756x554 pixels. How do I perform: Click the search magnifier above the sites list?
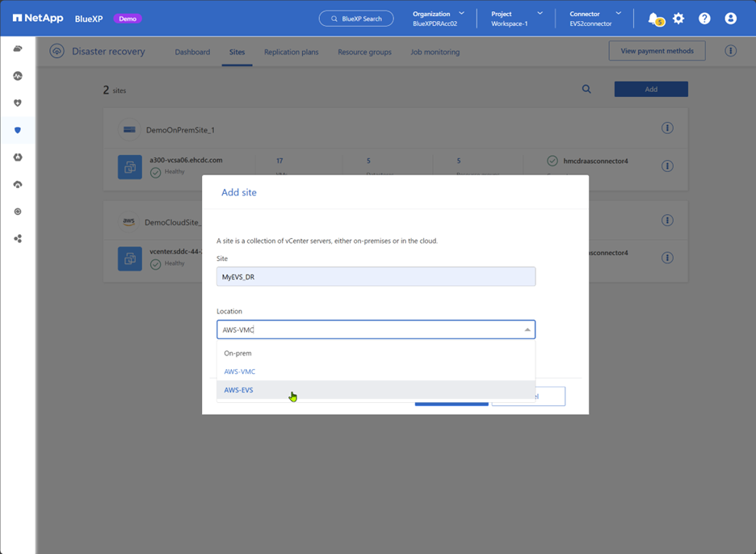coord(586,89)
